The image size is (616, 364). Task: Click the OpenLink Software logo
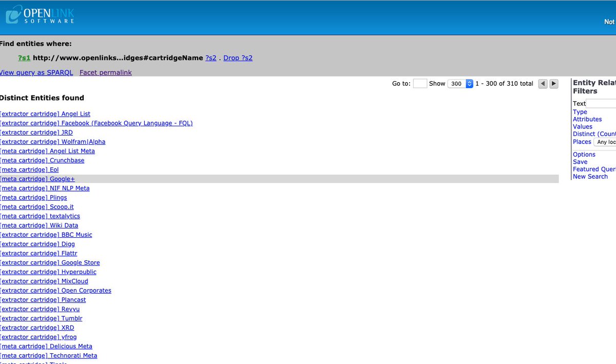click(40, 14)
